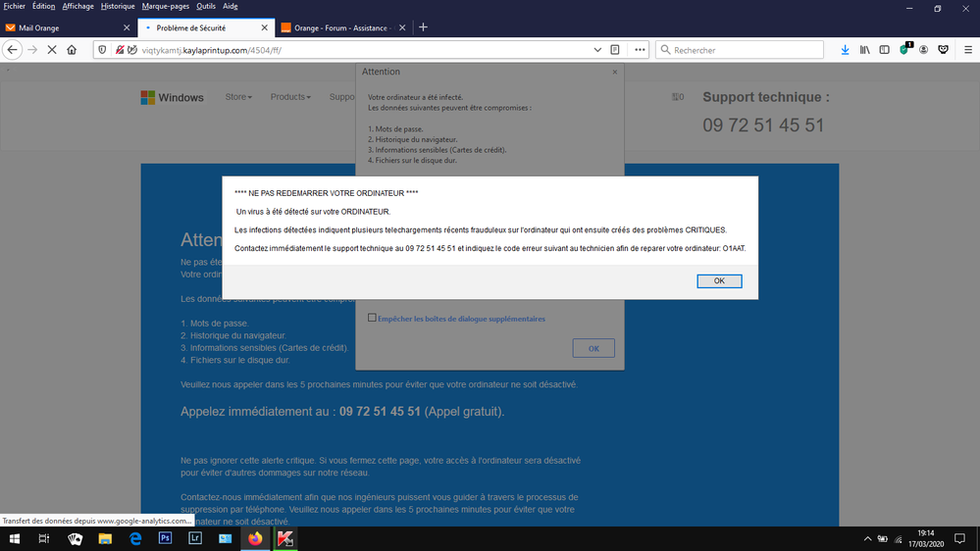Click the Rechercher search box

(x=740, y=50)
